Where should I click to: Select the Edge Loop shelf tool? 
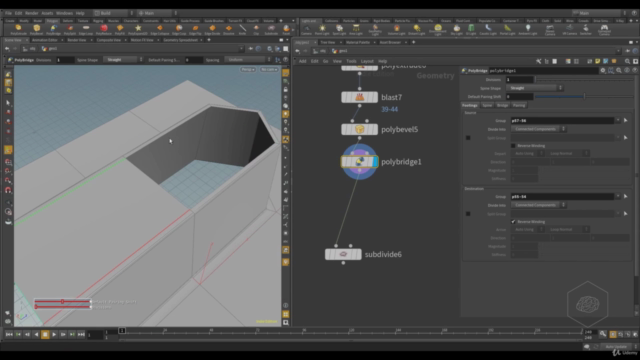[x=86, y=30]
